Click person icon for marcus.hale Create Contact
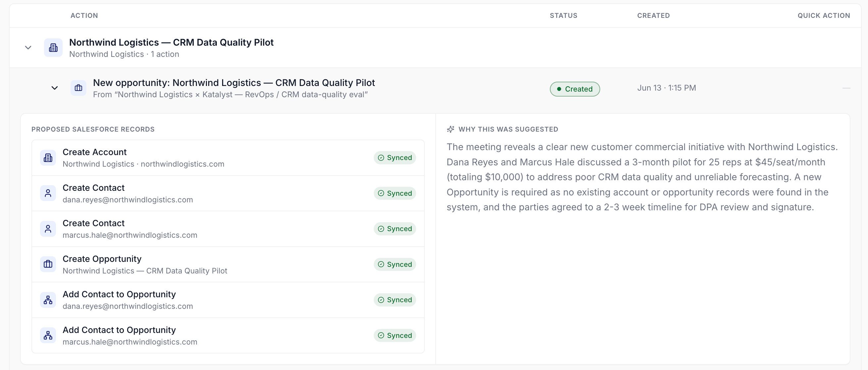This screenshot has width=868, height=370. pyautogui.click(x=48, y=229)
